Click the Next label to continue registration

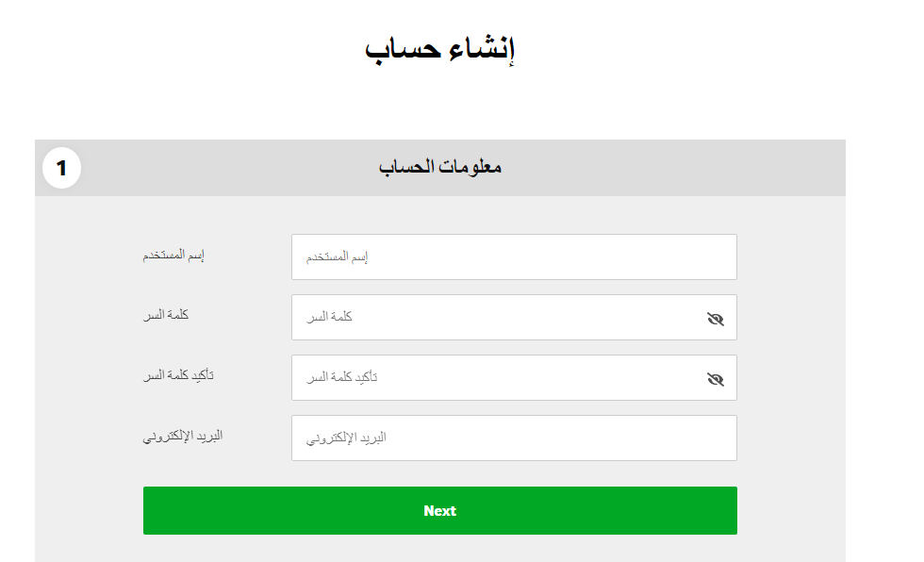click(x=439, y=511)
